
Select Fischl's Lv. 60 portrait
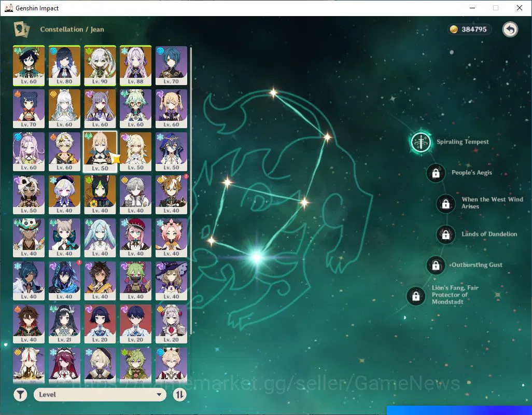171,108
